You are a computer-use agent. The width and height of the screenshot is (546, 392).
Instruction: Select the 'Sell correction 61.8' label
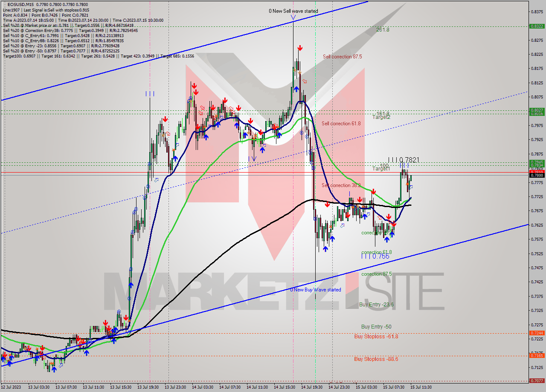coord(341,124)
